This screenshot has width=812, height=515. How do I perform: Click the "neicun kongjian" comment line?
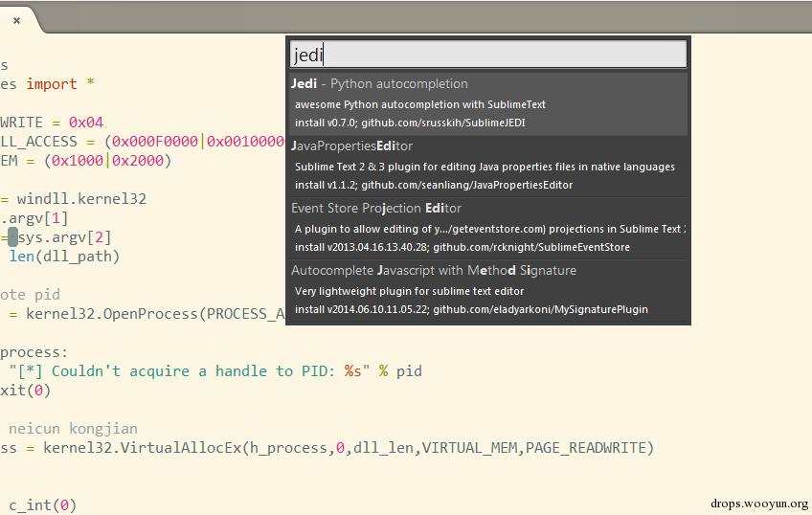click(73, 429)
